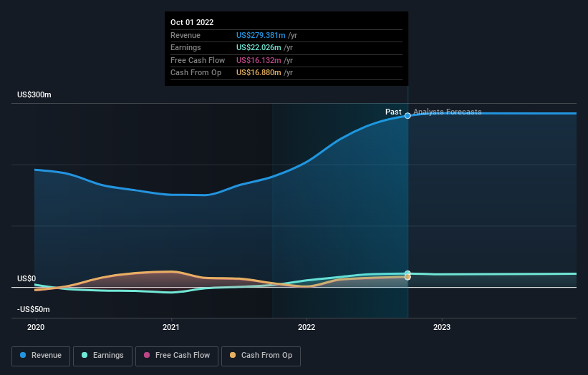Screen dimensions: 588x375
Task: Click the Oct 01 2022 tooltip date
Action: pyautogui.click(x=192, y=22)
